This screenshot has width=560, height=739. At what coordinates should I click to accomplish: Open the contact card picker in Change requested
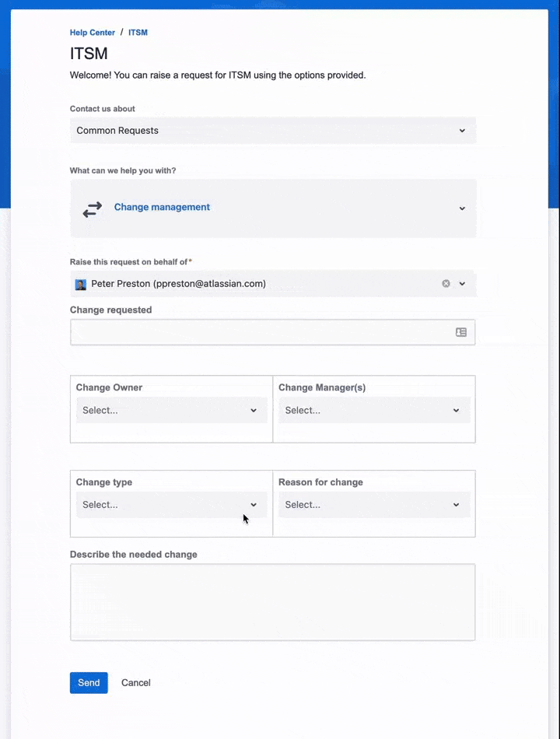click(x=461, y=331)
